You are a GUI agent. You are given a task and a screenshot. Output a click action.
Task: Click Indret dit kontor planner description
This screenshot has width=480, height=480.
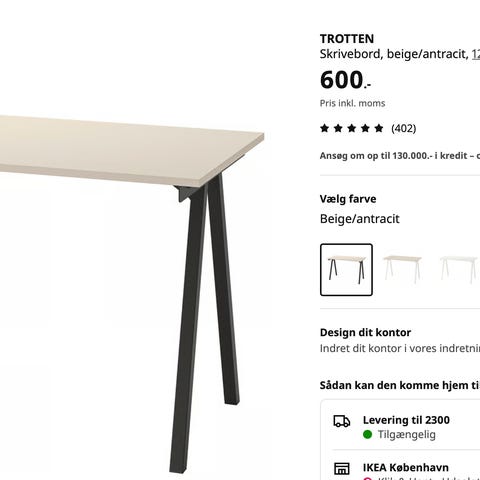(x=400, y=348)
